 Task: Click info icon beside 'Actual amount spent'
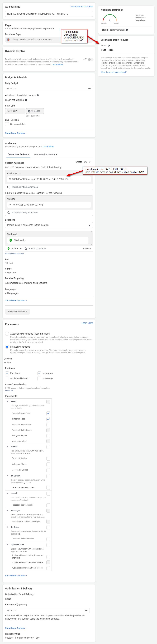(x=38, y=95)
